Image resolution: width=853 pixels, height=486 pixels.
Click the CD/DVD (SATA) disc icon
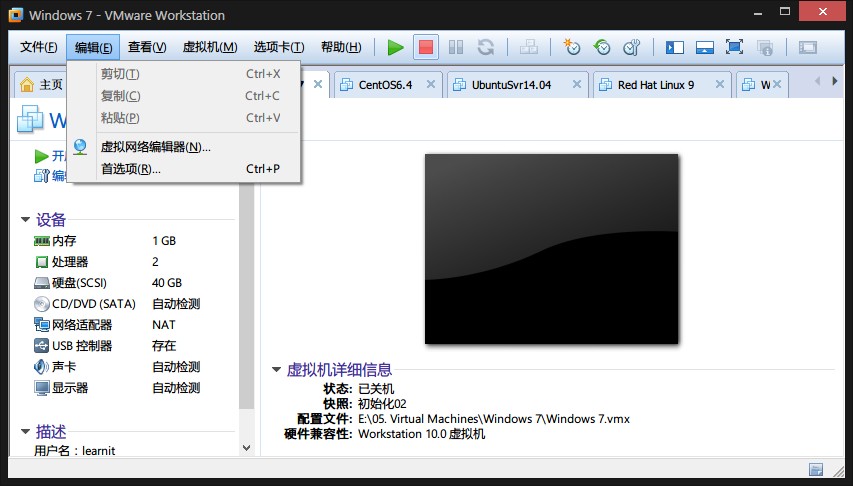click(x=41, y=304)
